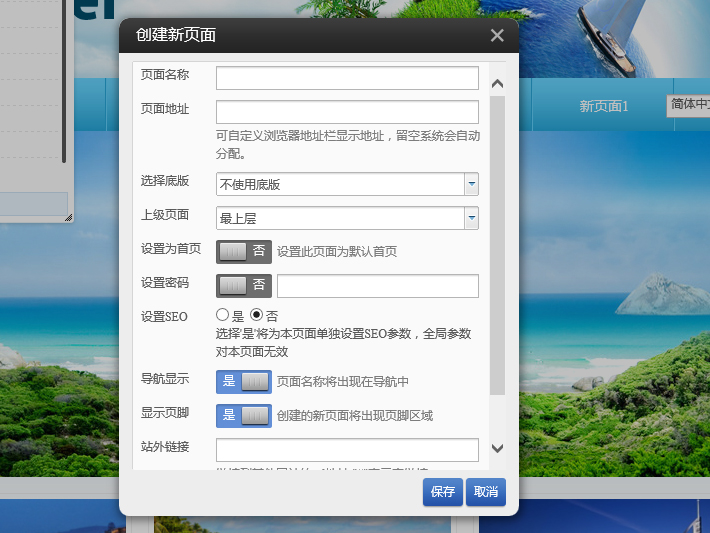Click the 页面地址 input field

(347, 112)
